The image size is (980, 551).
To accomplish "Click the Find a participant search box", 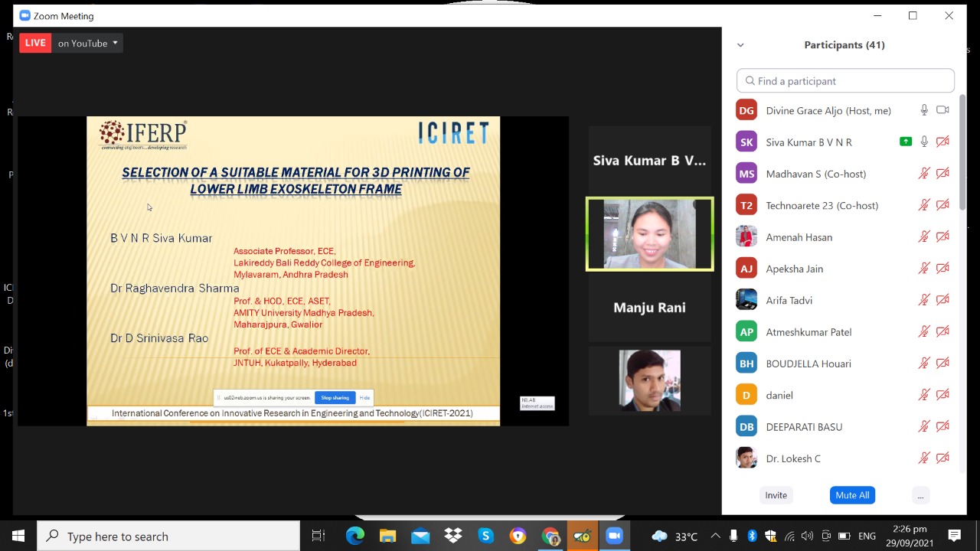I will [x=845, y=80].
